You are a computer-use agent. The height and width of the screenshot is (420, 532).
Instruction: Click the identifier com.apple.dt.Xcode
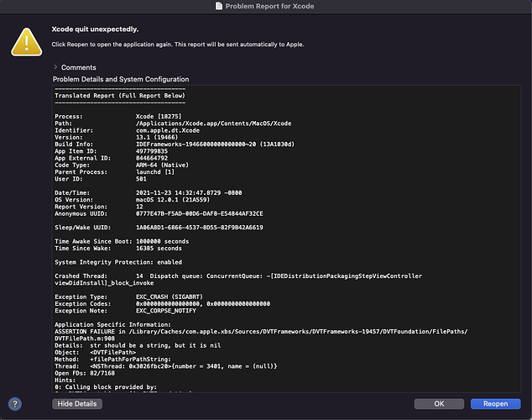click(168, 130)
